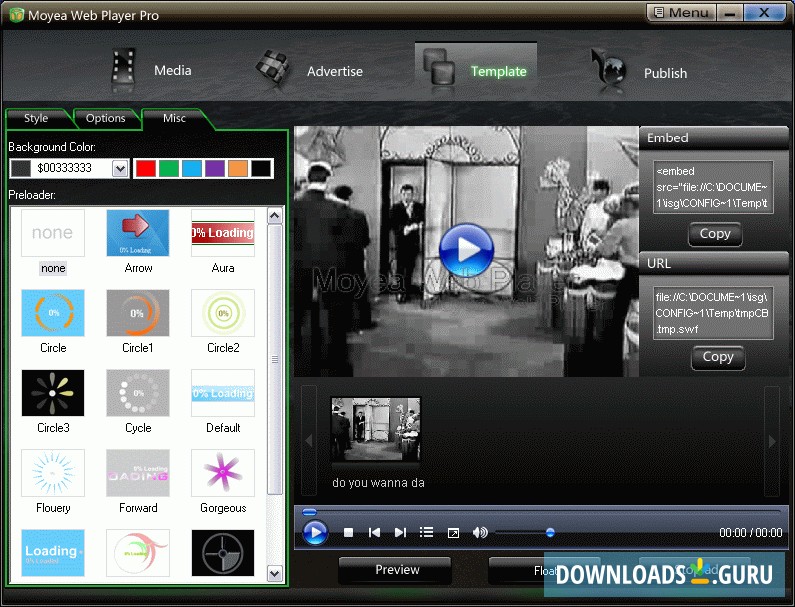Select the Circle2 green ring preloader

coord(223,313)
